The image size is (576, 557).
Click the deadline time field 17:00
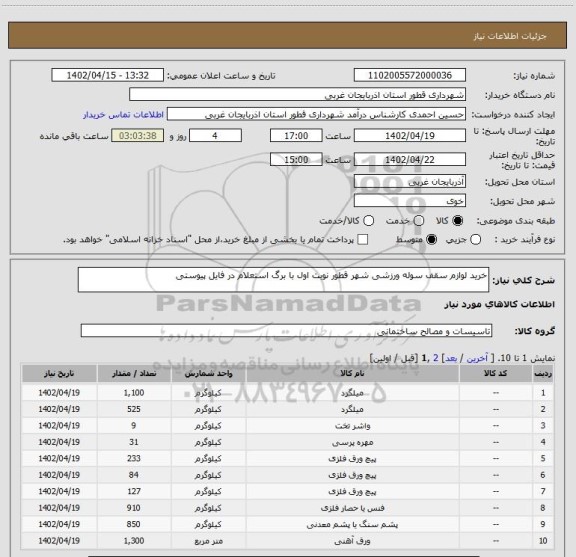click(x=296, y=136)
